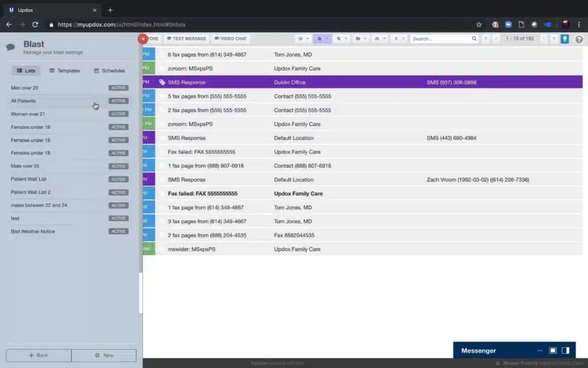Click the Blast speech bubble icon
The width and height of the screenshot is (588, 368).
10,47
